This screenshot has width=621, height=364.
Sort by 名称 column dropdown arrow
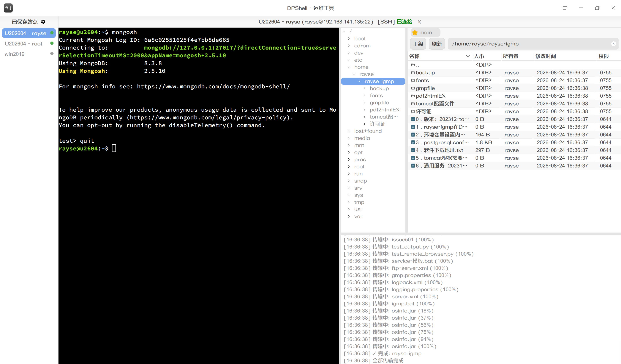point(468,56)
